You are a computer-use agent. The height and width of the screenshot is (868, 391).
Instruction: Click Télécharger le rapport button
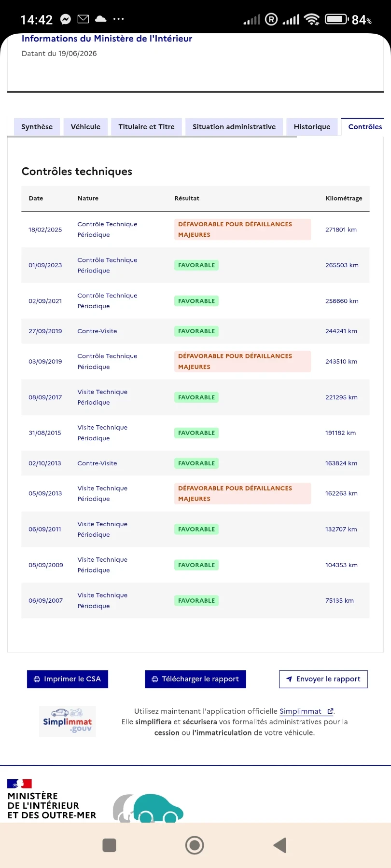195,679
